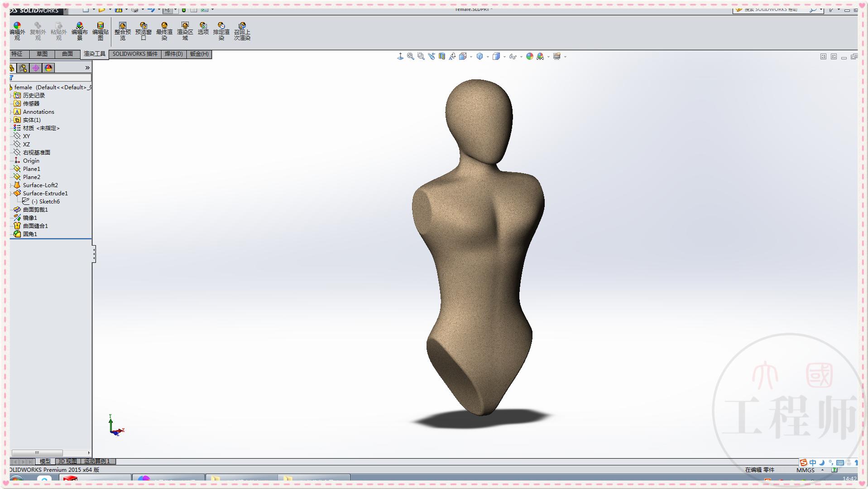Open the Display Style dropdown
868x489 pixels.
click(504, 56)
